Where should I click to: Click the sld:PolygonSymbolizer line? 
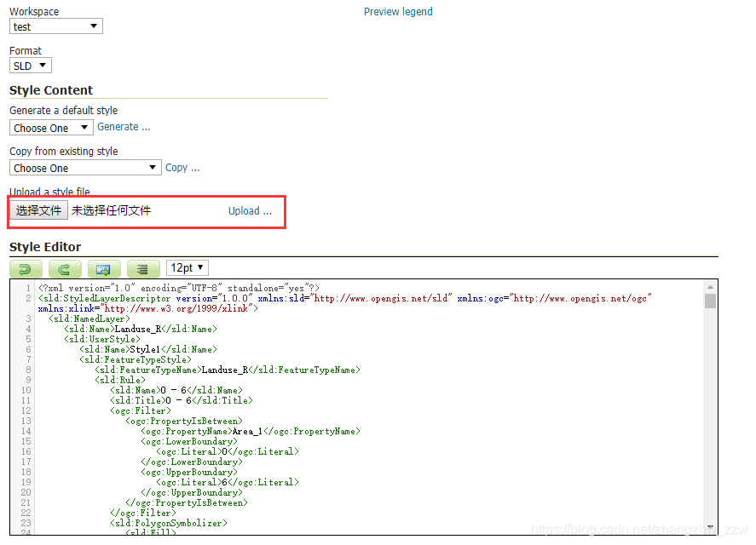(x=169, y=523)
